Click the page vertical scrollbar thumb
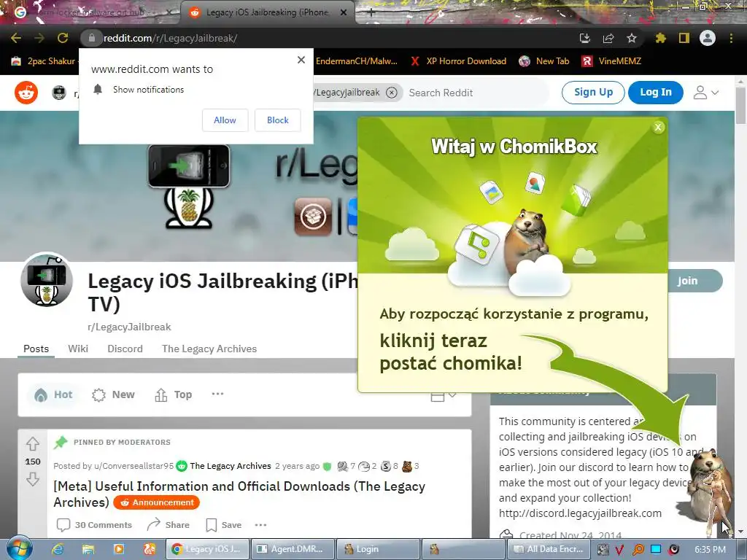747x560 pixels. [741, 105]
